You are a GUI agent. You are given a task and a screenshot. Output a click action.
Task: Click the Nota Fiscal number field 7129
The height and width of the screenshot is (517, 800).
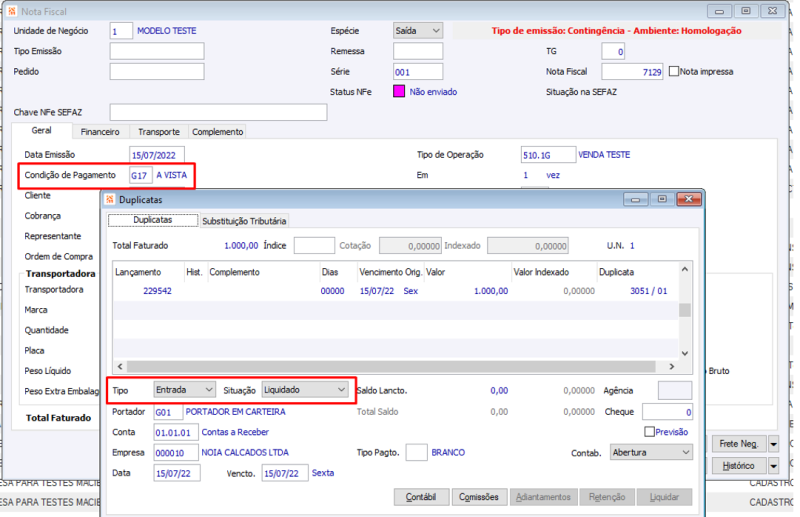coord(632,72)
